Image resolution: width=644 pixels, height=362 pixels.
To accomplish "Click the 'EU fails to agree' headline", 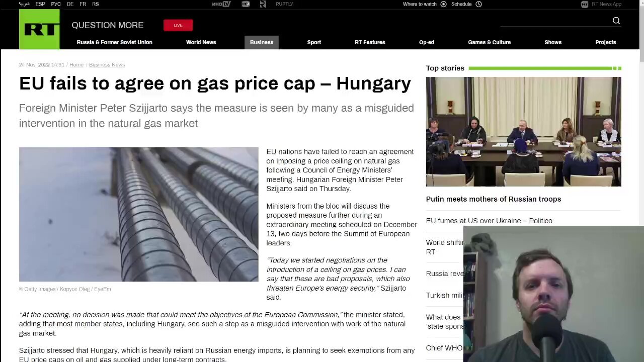I will [x=215, y=83].
